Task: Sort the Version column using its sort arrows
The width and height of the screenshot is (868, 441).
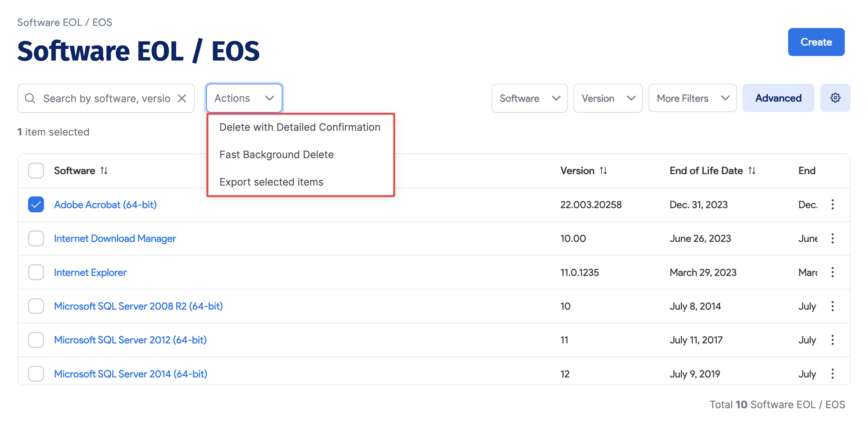Action: 603,170
